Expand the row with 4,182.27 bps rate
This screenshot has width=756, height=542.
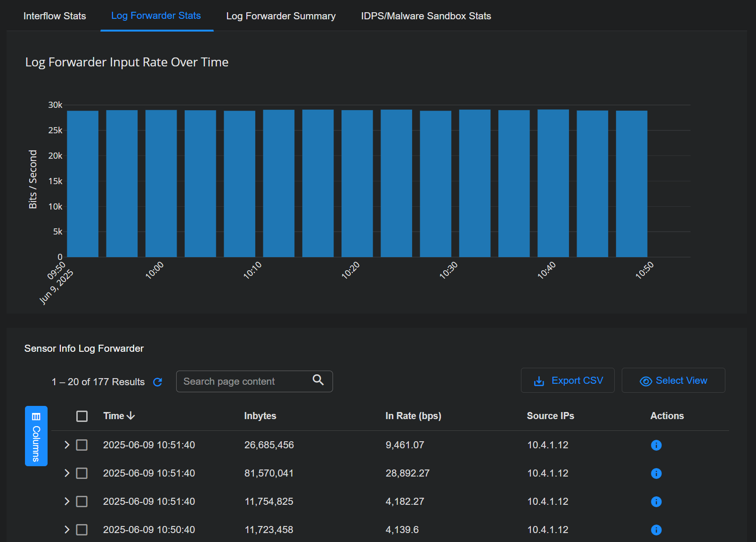pos(66,502)
